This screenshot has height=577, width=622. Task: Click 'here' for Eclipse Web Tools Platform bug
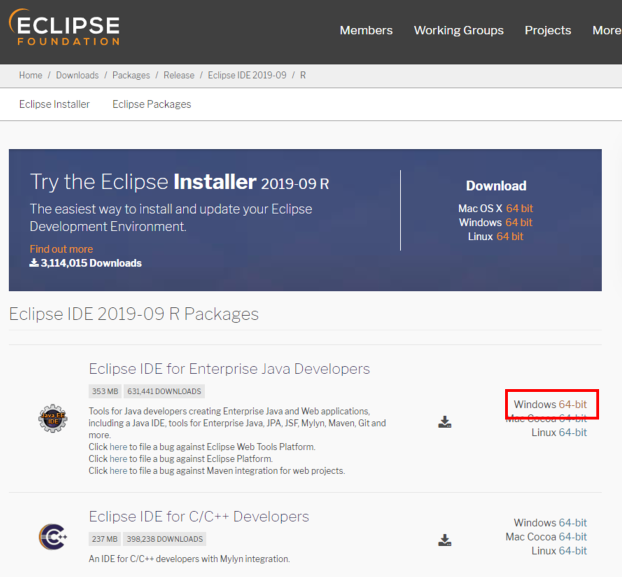[118, 447]
